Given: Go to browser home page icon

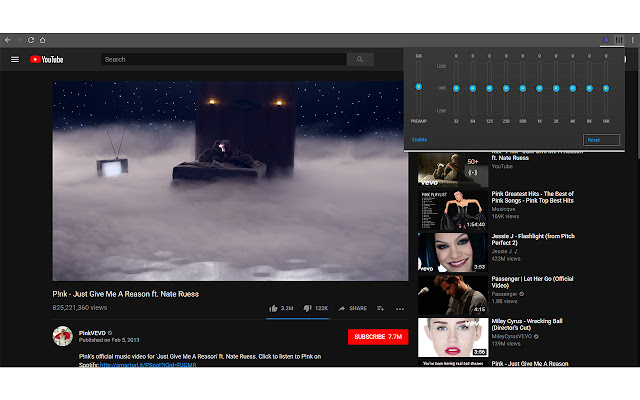Looking at the screenshot, I should [43, 40].
